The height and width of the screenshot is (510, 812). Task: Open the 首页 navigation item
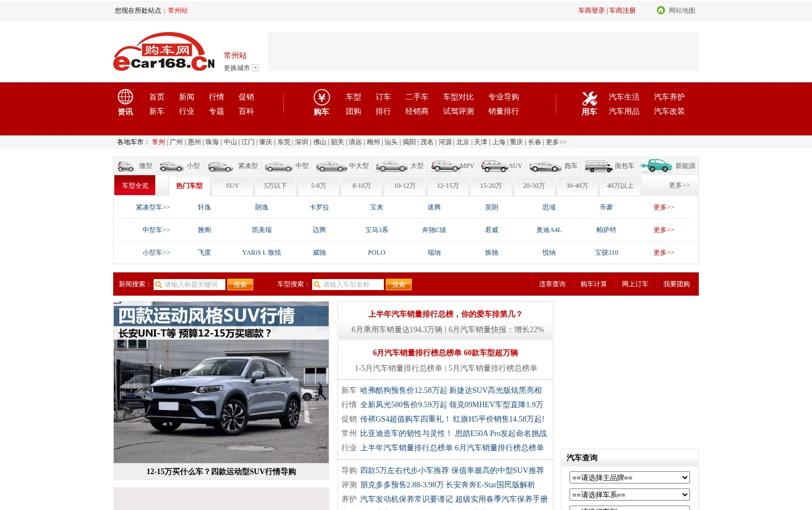tap(157, 97)
